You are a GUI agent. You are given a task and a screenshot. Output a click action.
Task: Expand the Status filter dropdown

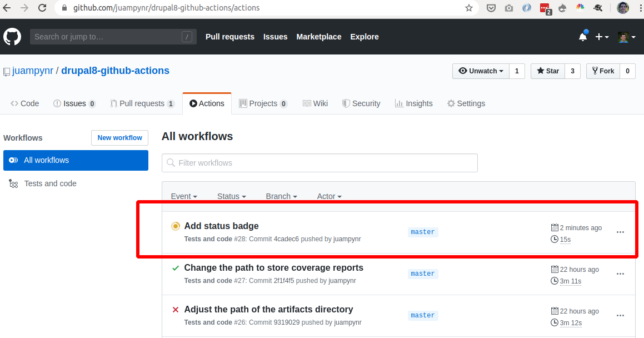[x=232, y=196]
